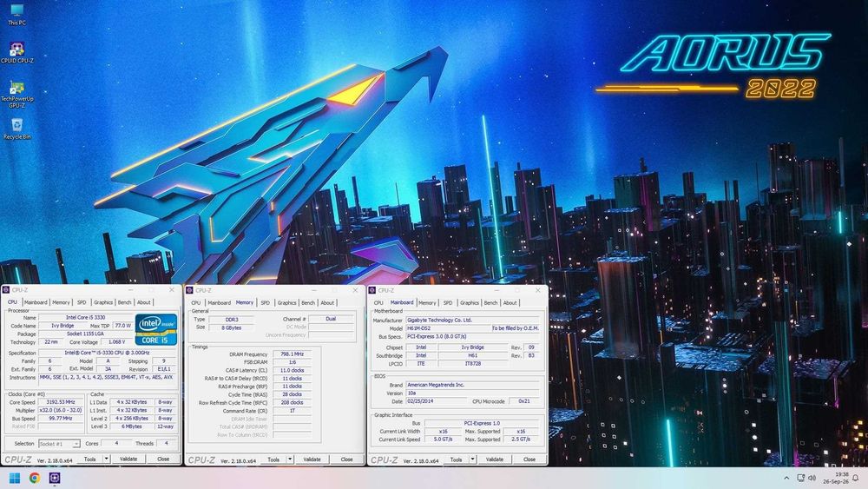Click the LPCIO value 'IT8728'
868x489 pixels.
coord(473,364)
